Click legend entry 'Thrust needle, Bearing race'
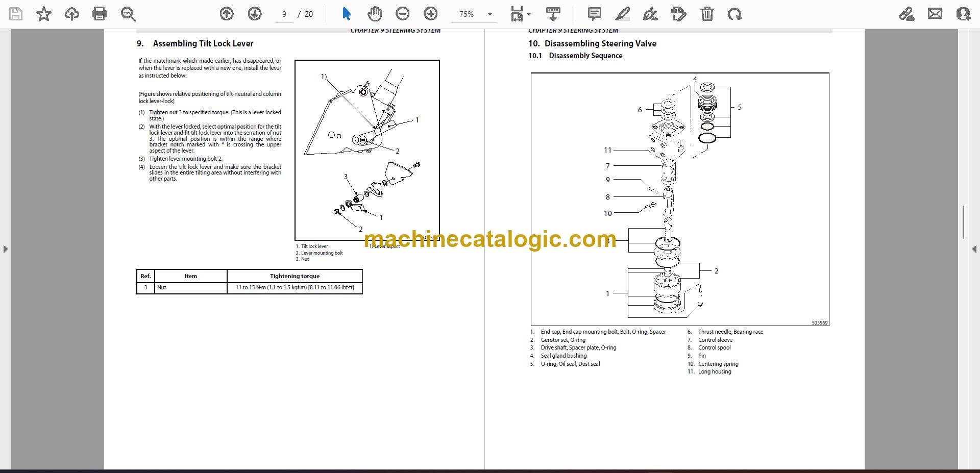Image resolution: width=980 pixels, height=473 pixels. (x=730, y=332)
